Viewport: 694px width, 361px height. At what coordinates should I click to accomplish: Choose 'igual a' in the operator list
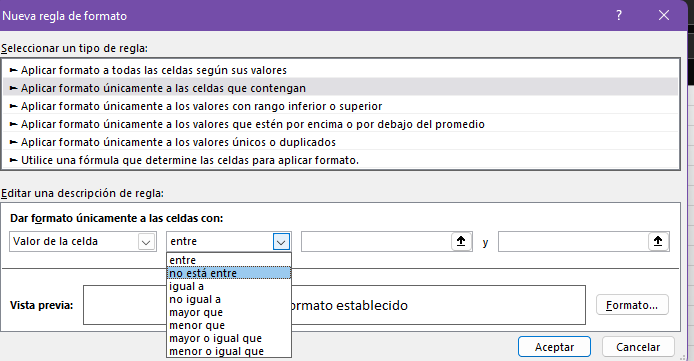coord(229,286)
